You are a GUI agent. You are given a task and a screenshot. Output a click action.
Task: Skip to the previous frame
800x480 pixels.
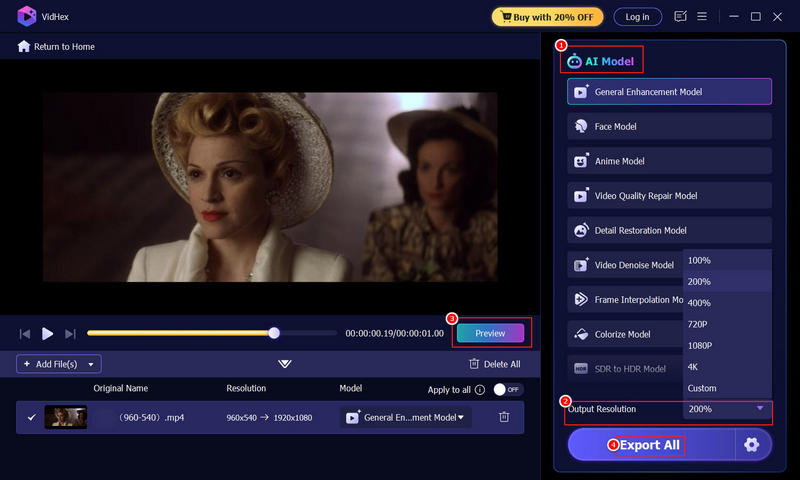coord(25,333)
